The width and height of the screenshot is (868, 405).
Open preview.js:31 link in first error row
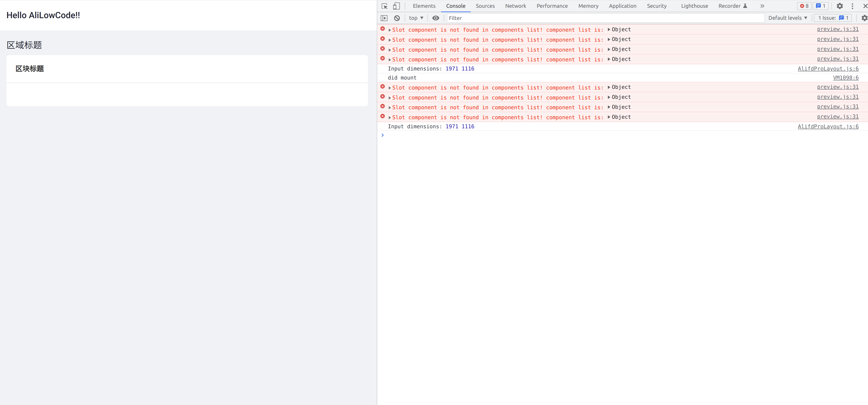838,29
